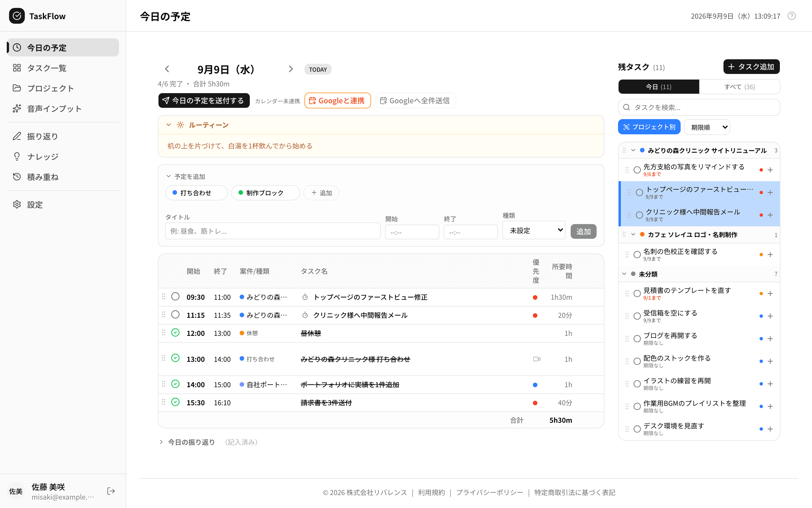Click タスク追加 button
The image size is (812, 508).
point(751,67)
